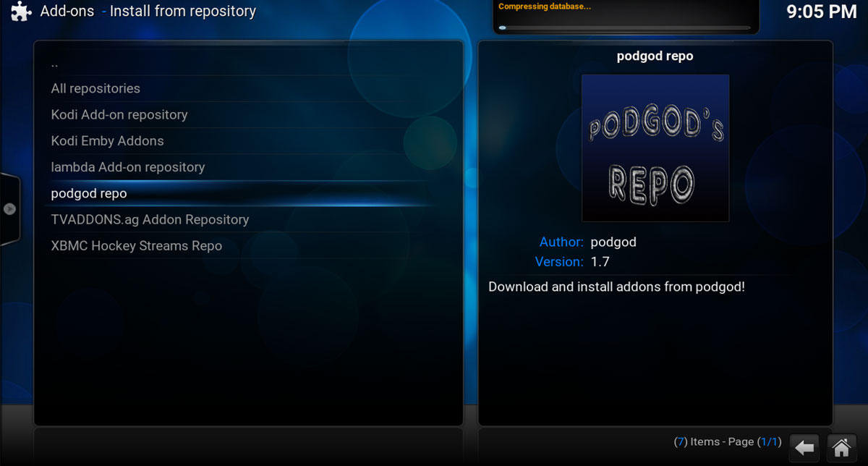Open All repositories
The image size is (868, 466).
click(248, 88)
